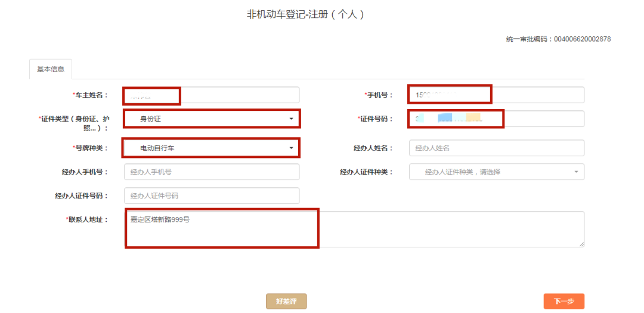Focus the 手机号 input field
This screenshot has width=644, height=313.
[x=496, y=95]
